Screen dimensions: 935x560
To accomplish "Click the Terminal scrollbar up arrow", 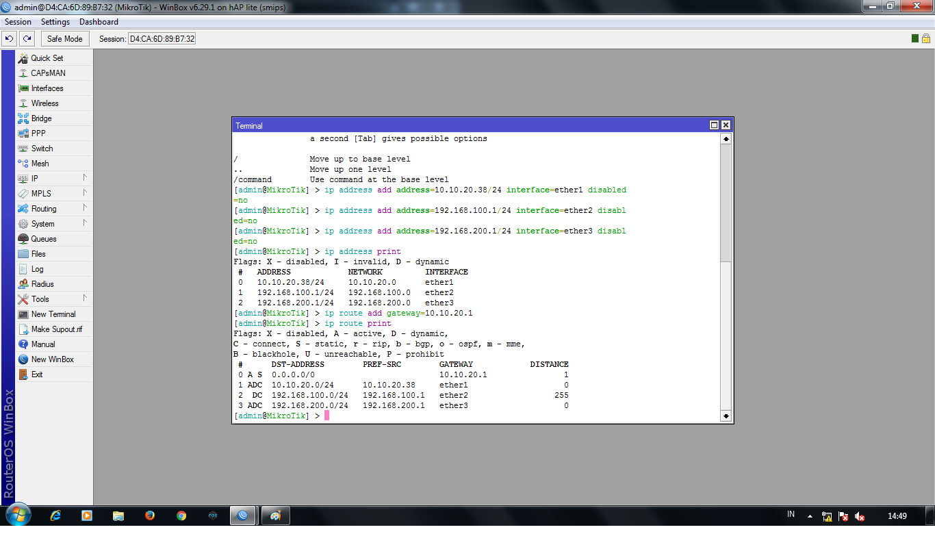I will 726,139.
